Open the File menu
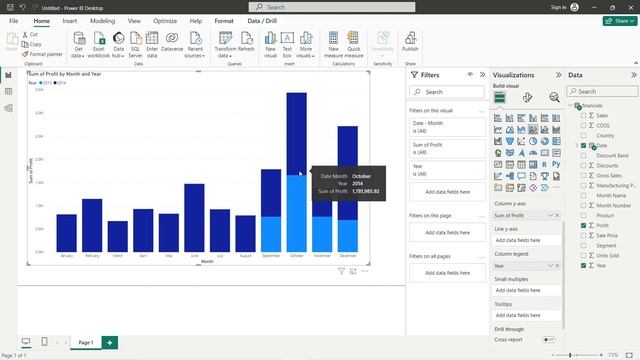 click(13, 21)
